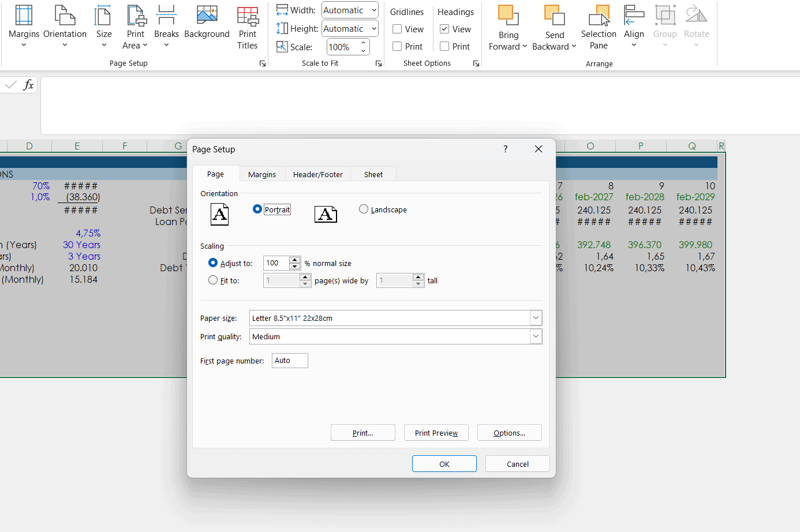800x532 pixels.
Task: Switch to the Header/Footer tab
Action: 317,174
